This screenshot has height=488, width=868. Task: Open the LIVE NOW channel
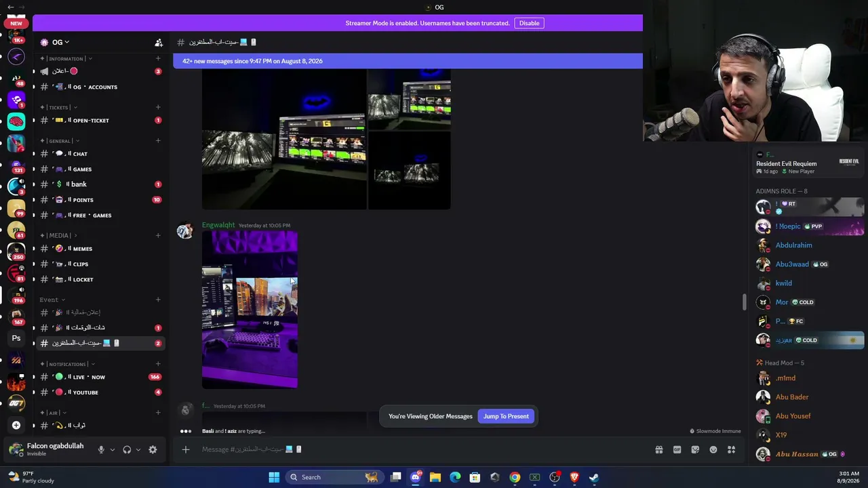pos(100,377)
